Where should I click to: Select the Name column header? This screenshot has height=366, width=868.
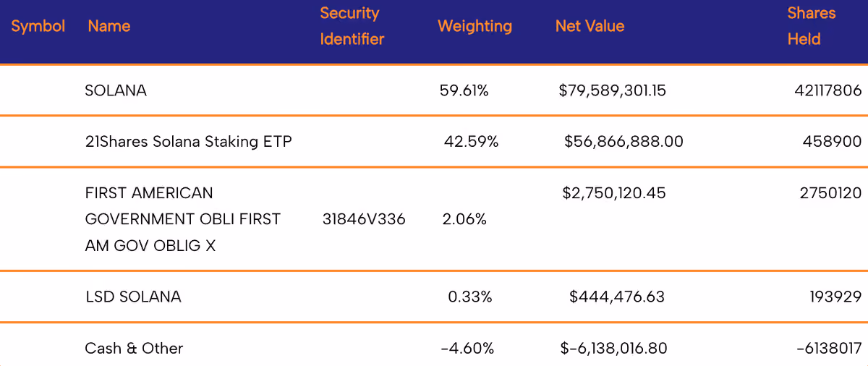[109, 26]
